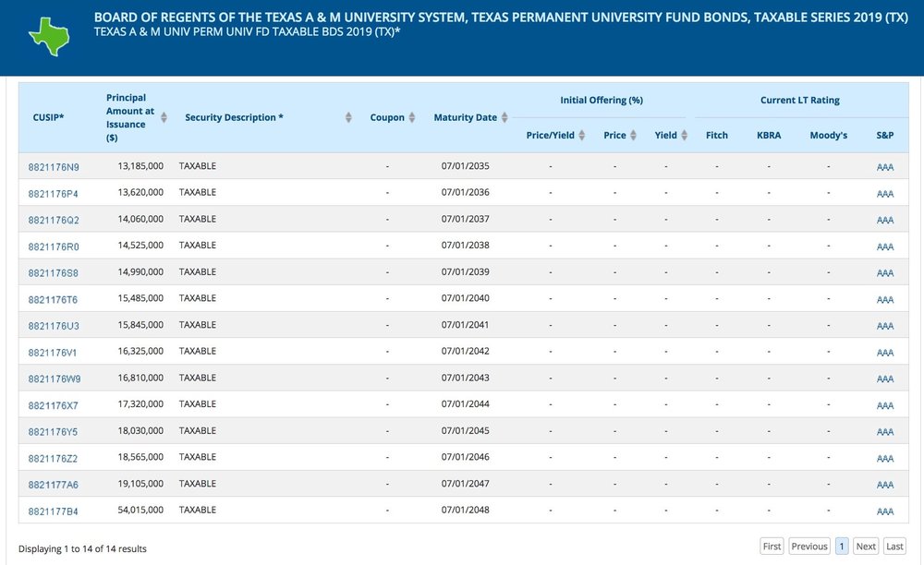924x565 pixels.
Task: Click AAA rating for 2035 maturity
Action: click(884, 167)
